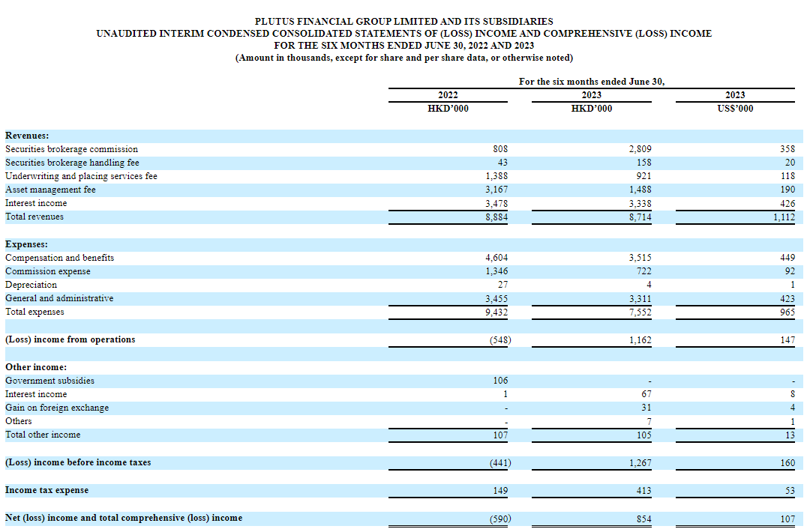
Task: Select income from operations value 1,162
Action: pos(640,339)
